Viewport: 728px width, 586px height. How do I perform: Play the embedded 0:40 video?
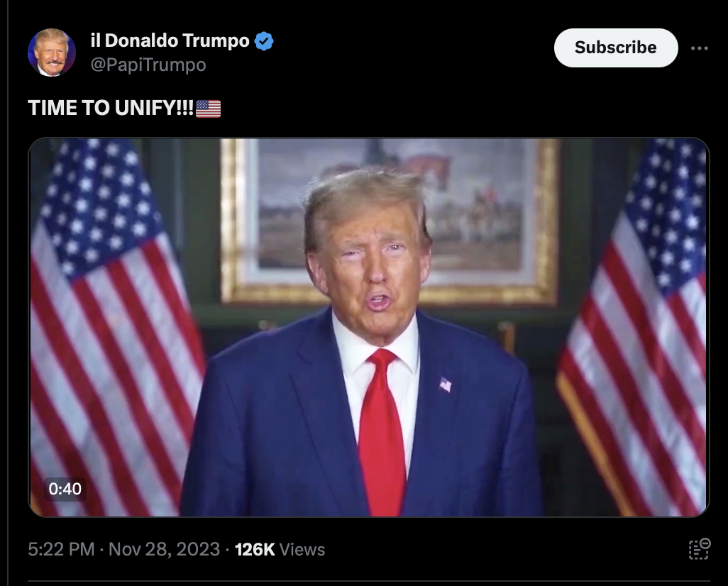click(369, 327)
